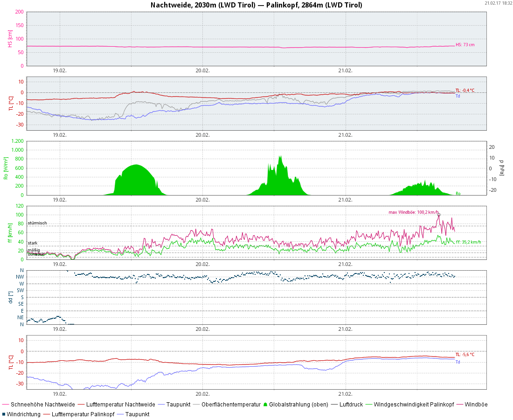Click the 'NW' label on the direction axis
Viewport: 513px width, 420px height.
[20, 277]
